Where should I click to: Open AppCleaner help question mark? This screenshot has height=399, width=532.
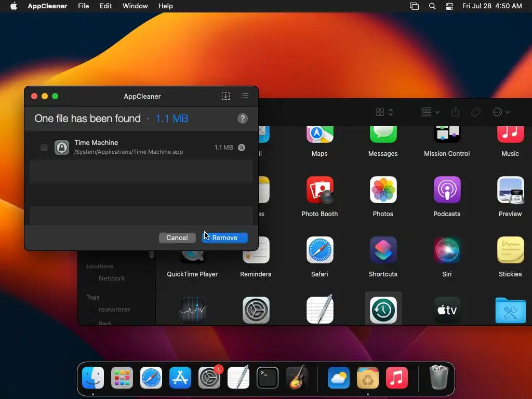tap(242, 118)
